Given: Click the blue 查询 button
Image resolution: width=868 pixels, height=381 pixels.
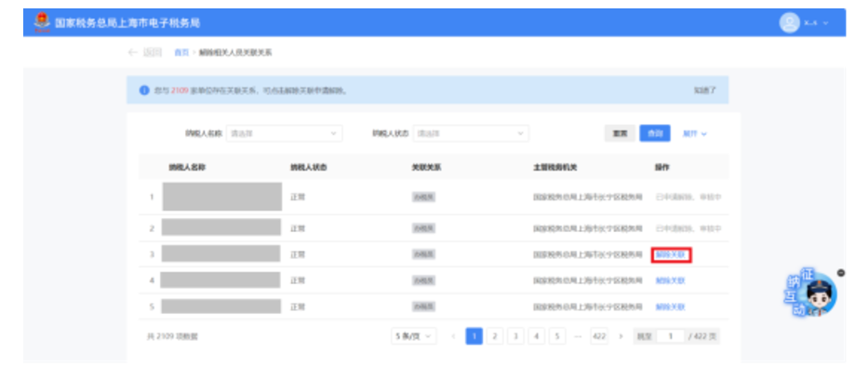Looking at the screenshot, I should click(654, 133).
